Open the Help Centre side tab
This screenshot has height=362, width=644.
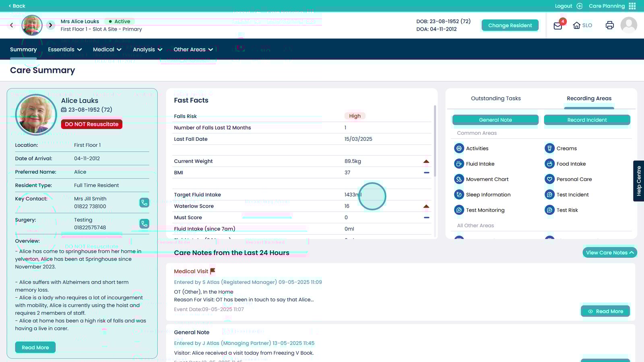click(638, 181)
